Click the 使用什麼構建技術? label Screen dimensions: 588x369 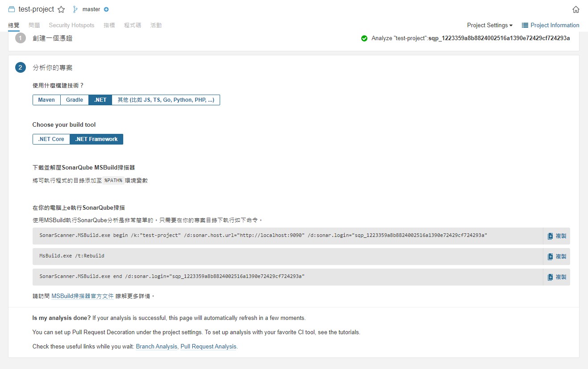[58, 85]
